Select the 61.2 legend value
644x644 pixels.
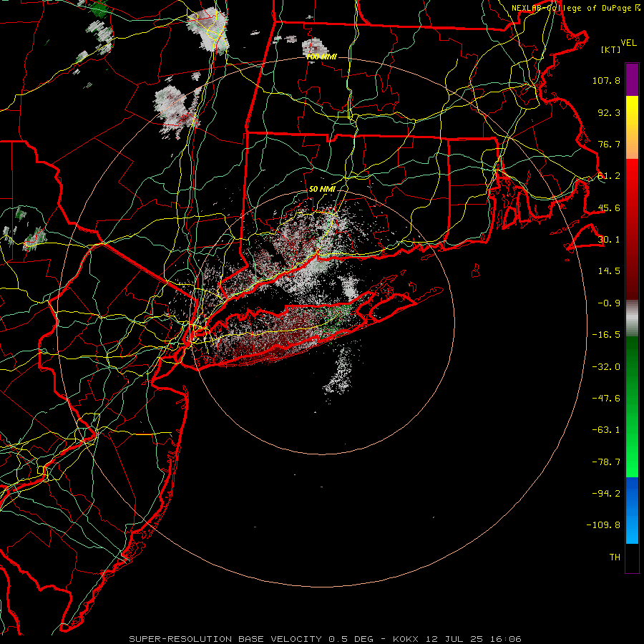coord(609,176)
